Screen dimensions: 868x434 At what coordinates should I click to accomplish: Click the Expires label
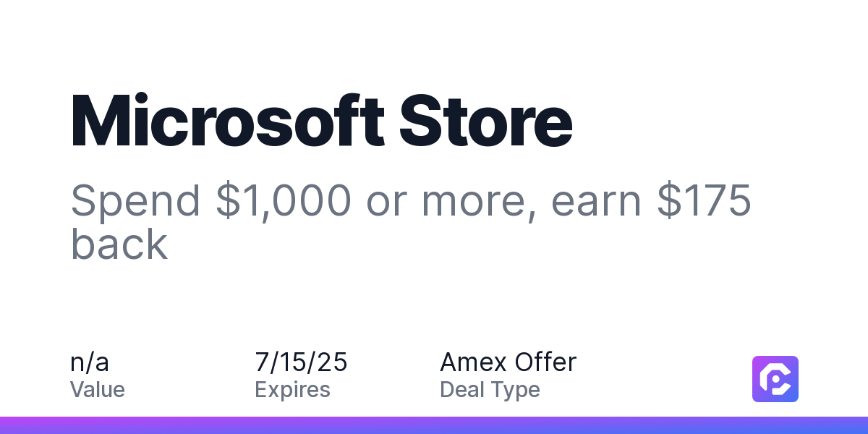click(x=292, y=390)
